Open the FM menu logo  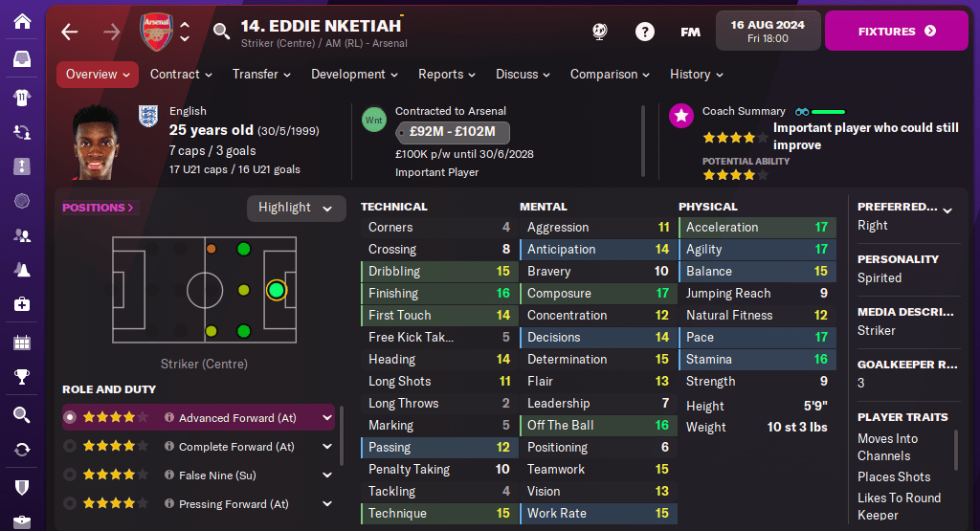click(690, 32)
